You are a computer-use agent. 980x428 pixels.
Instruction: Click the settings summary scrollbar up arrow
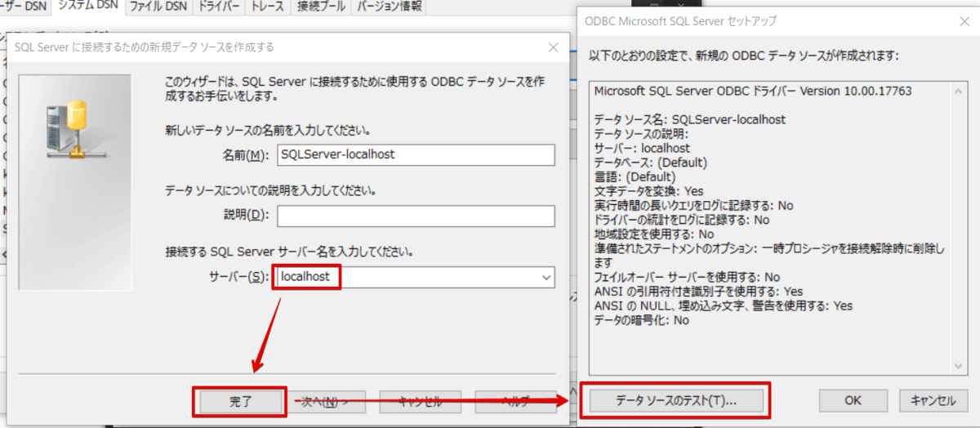pyautogui.click(x=959, y=91)
